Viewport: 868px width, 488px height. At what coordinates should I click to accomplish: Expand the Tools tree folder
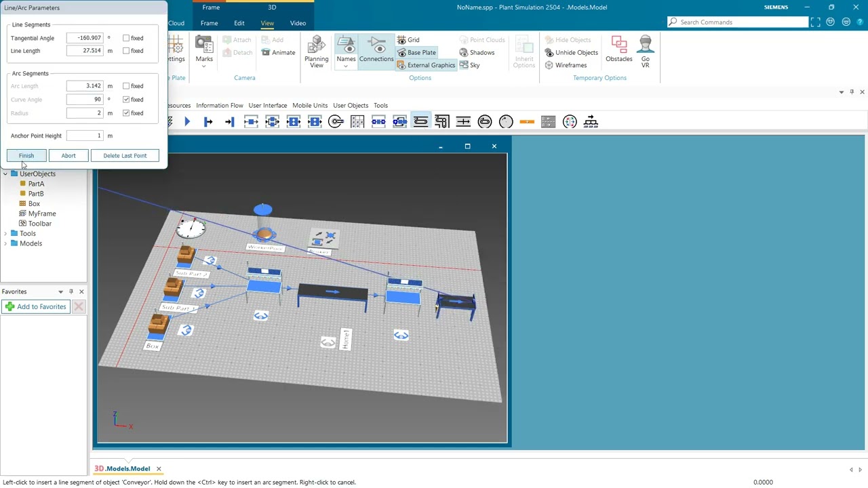point(5,233)
